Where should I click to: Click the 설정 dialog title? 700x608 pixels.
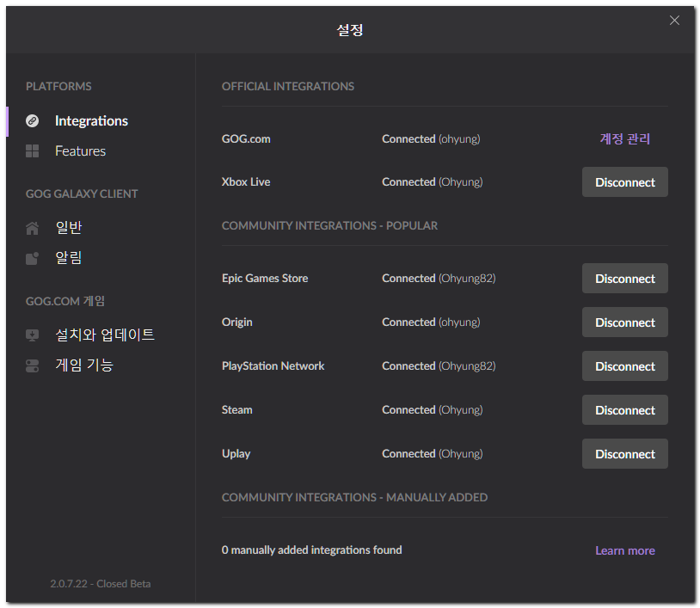tap(349, 30)
